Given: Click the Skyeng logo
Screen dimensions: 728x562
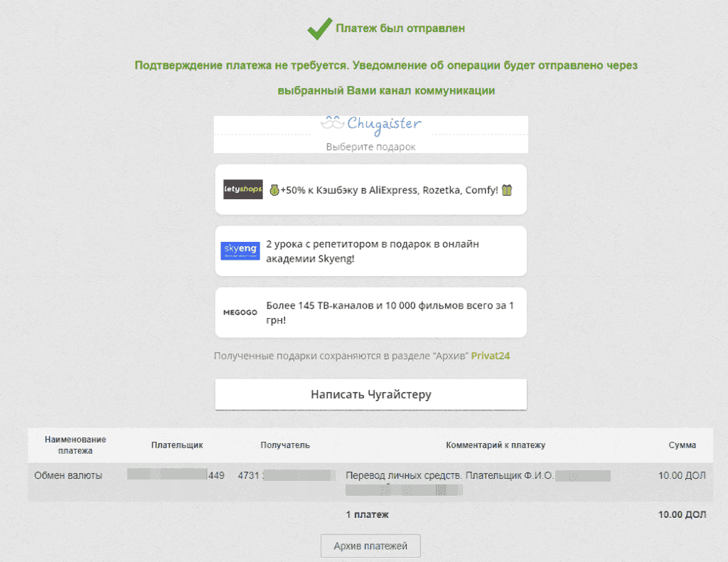Looking at the screenshot, I should click(240, 250).
